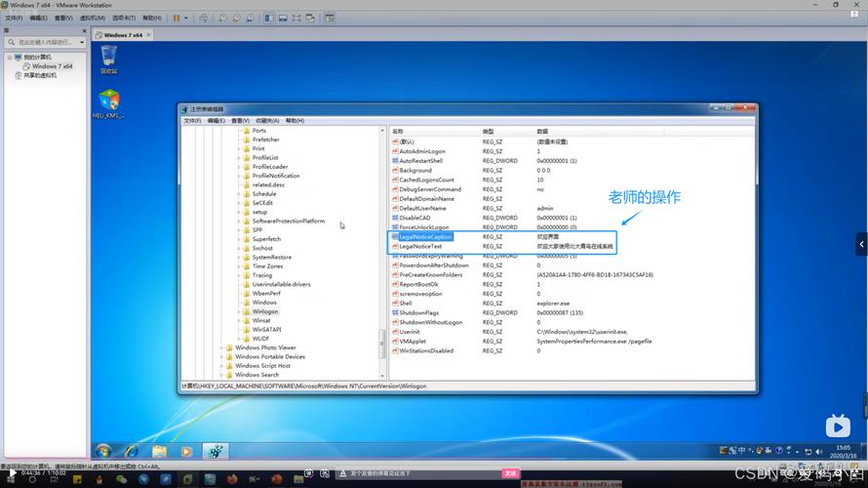This screenshot has height=488, width=868.
Task: Expand the Windows Portable Devices tree node
Action: (x=222, y=356)
